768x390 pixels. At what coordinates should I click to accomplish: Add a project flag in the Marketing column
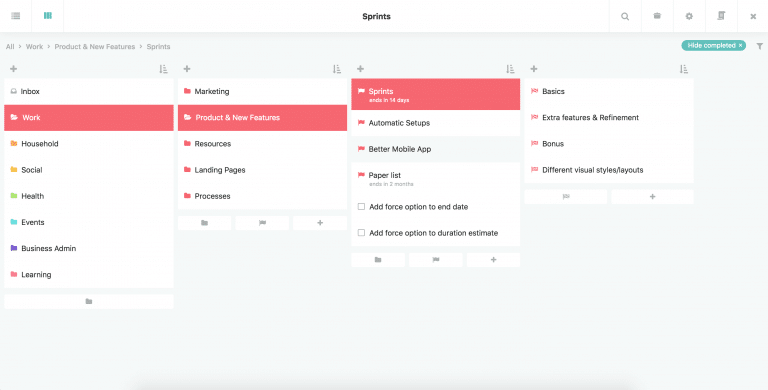(x=262, y=223)
